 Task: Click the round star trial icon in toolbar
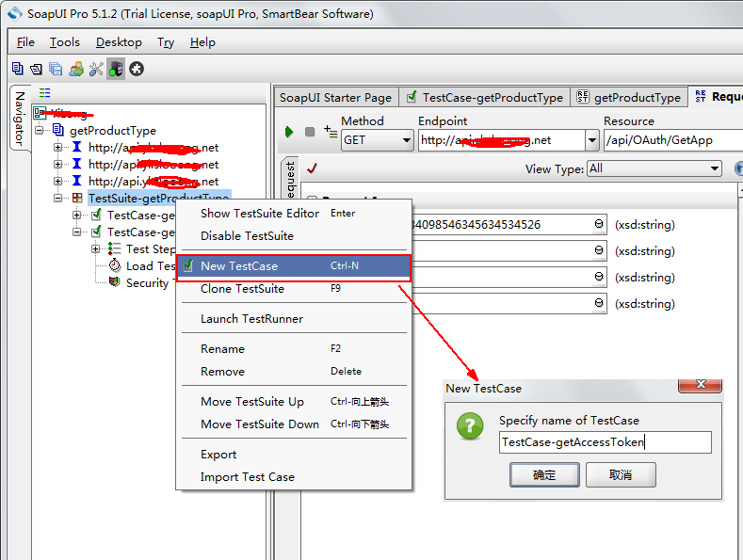[137, 69]
